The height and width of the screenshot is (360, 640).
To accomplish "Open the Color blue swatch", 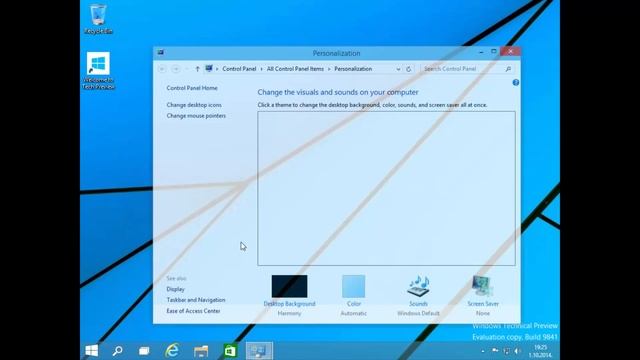I will 353,286.
